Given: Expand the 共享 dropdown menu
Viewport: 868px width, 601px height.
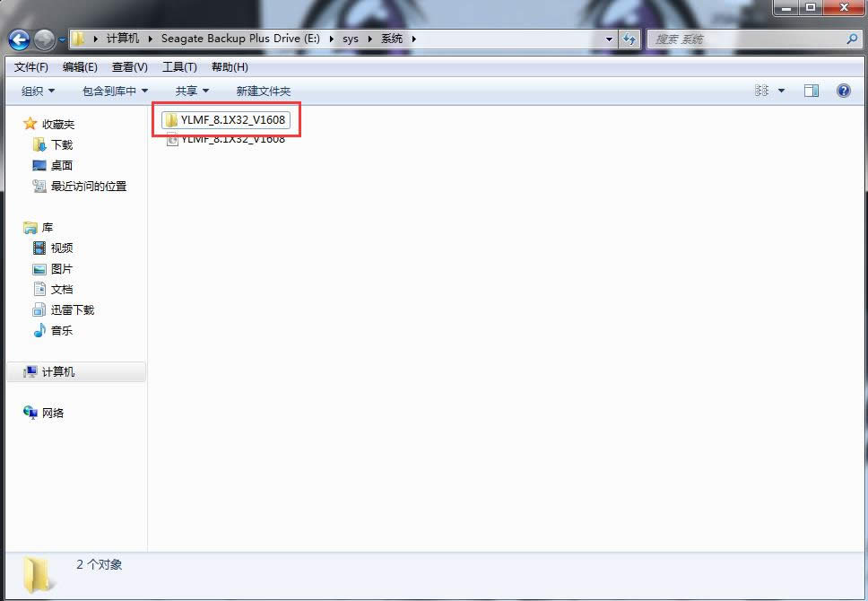Looking at the screenshot, I should (190, 91).
